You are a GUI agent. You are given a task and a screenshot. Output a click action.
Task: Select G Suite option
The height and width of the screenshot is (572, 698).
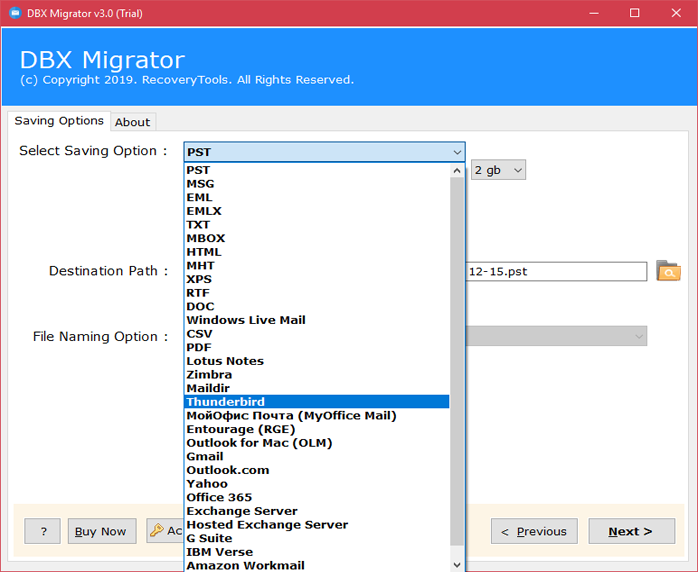[x=317, y=539]
